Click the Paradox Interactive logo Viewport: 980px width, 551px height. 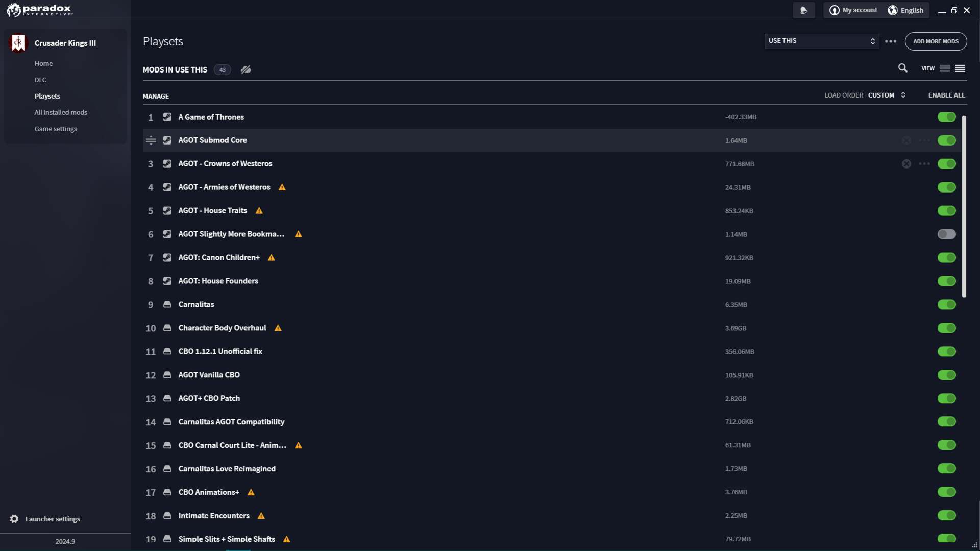pos(39,10)
